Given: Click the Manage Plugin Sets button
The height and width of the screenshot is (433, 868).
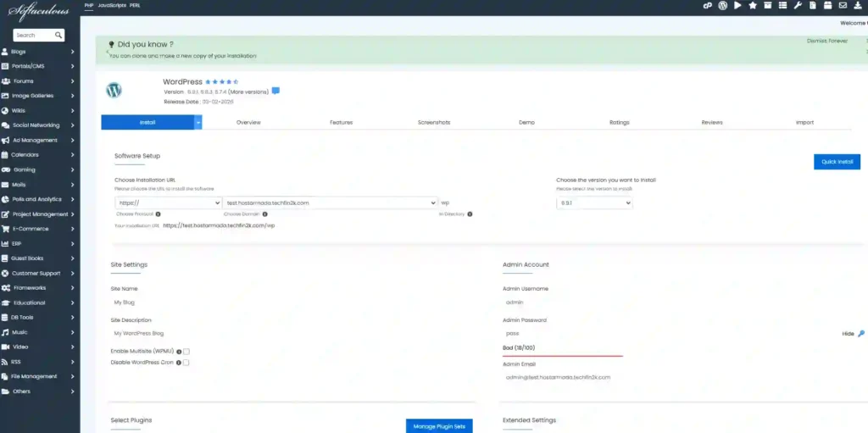Looking at the screenshot, I should coord(439,426).
